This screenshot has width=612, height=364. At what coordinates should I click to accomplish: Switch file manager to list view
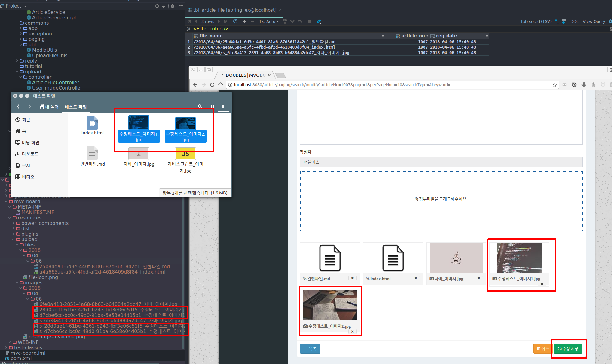pyautogui.click(x=213, y=106)
